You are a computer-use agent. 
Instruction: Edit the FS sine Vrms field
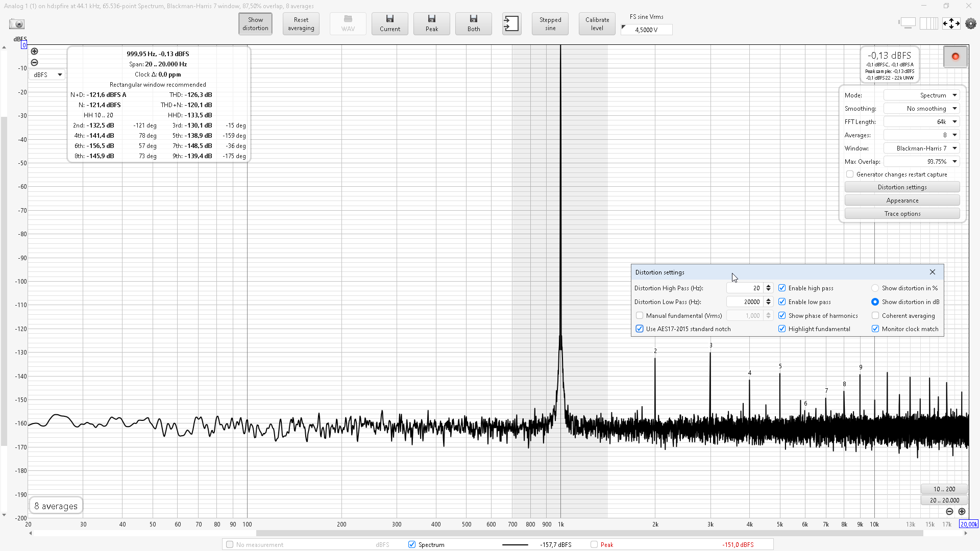647,30
